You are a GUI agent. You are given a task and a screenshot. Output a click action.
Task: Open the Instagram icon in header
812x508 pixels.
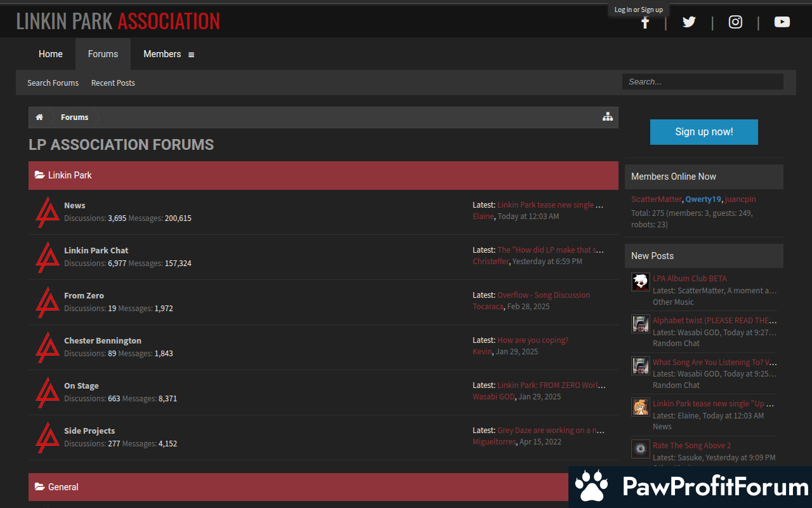(x=735, y=22)
